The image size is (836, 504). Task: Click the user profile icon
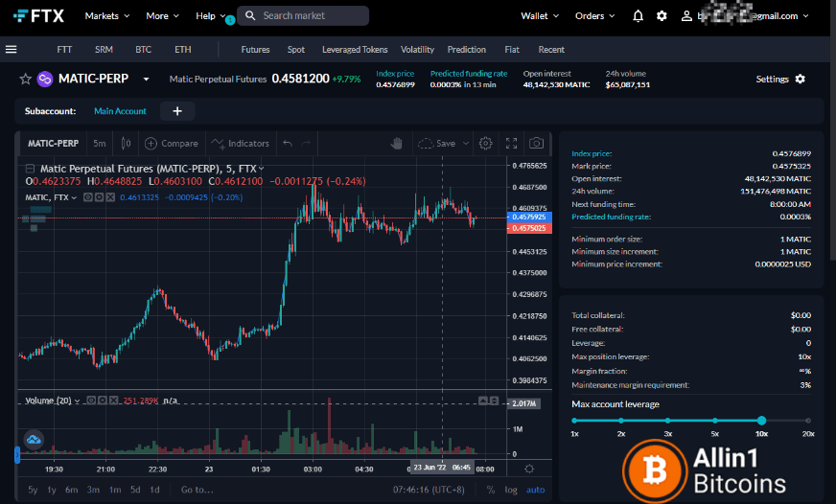[686, 16]
